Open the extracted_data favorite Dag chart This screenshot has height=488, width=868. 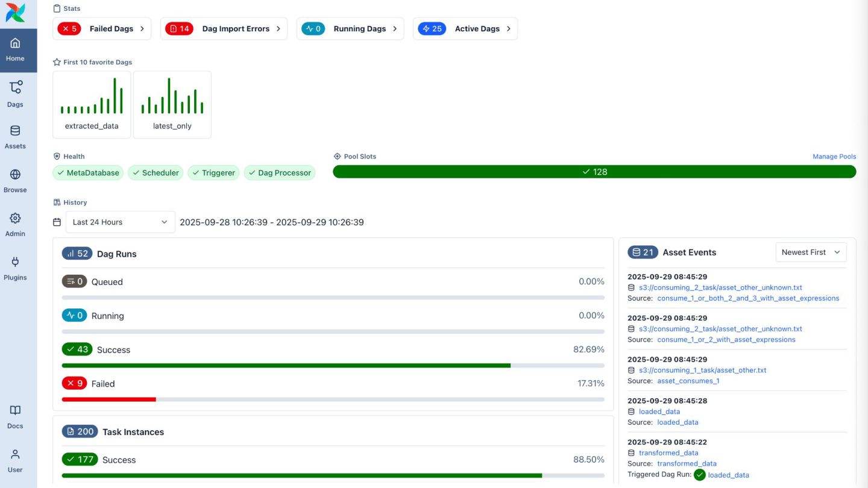(x=92, y=104)
